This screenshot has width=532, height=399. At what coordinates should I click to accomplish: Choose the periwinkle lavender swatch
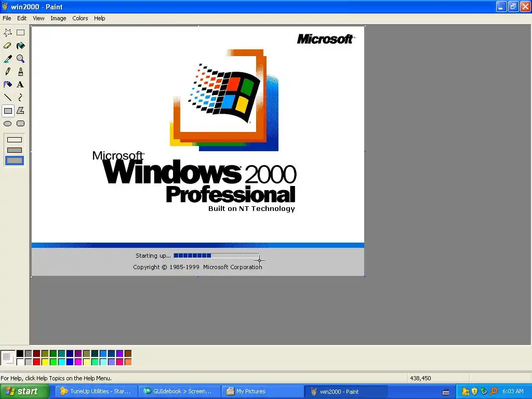pos(111,362)
